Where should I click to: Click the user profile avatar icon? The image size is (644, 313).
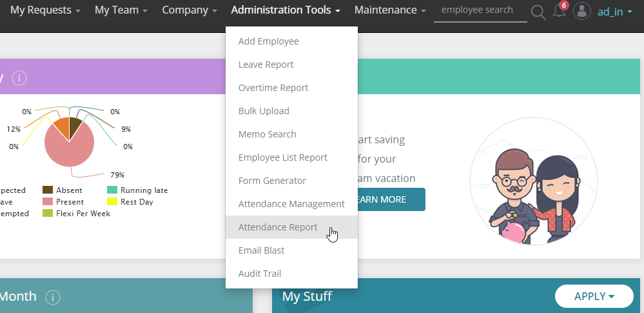click(x=582, y=11)
